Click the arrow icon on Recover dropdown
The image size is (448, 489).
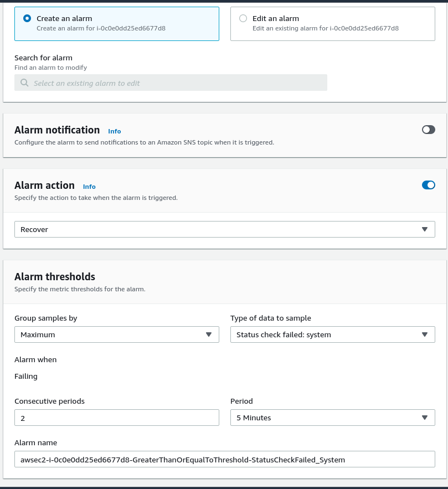tap(425, 229)
